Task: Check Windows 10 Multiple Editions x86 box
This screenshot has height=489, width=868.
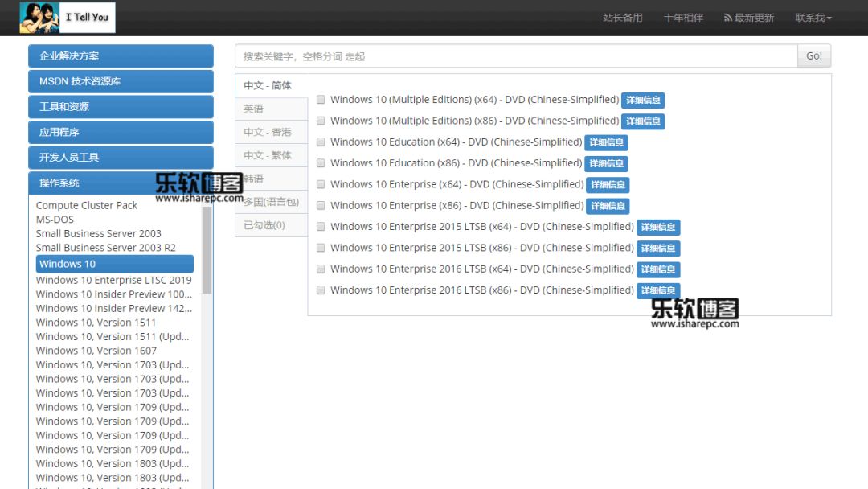Action: 321,121
